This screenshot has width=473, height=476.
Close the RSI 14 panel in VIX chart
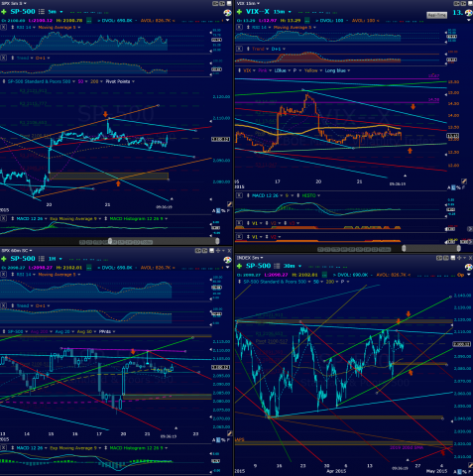click(x=239, y=28)
